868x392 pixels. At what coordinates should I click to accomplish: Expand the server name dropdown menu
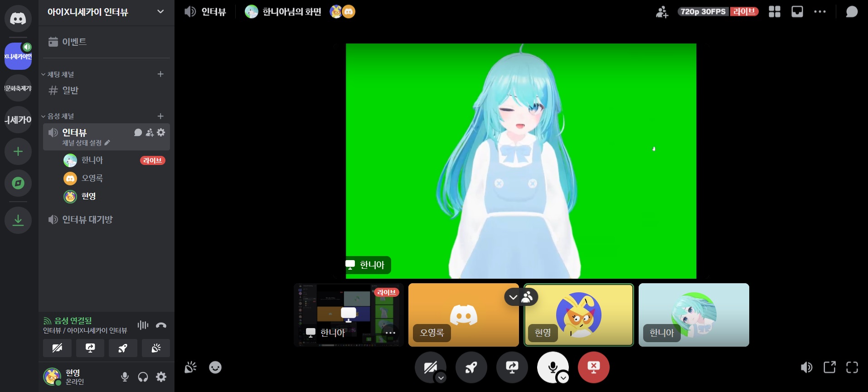[160, 12]
